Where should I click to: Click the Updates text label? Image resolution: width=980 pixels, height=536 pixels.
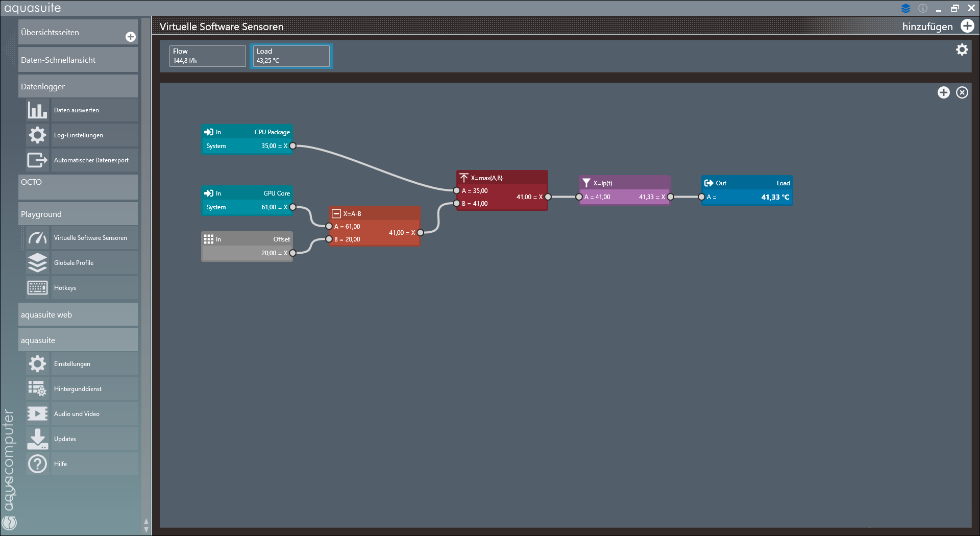pos(65,439)
